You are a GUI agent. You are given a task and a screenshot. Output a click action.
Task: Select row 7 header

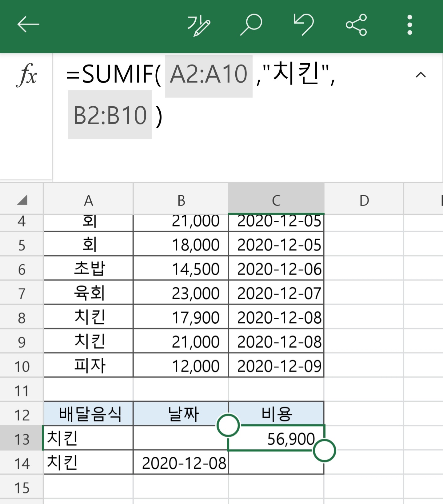tap(22, 293)
